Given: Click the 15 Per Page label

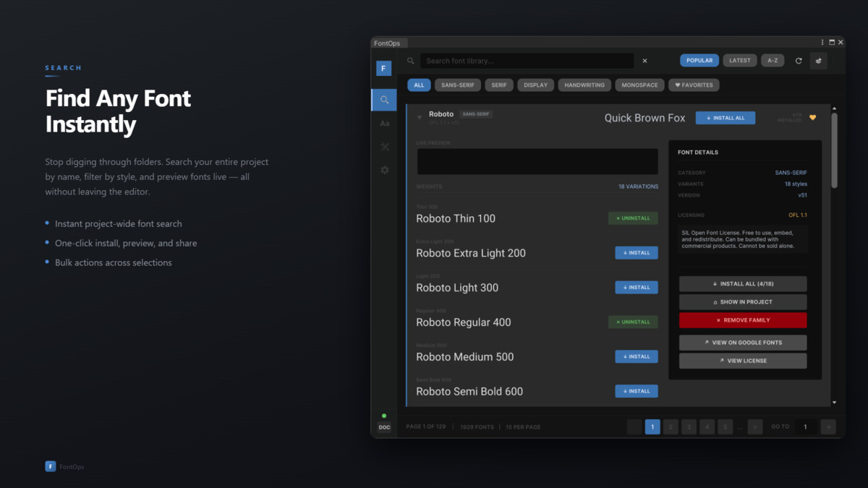Looking at the screenshot, I should [523, 427].
